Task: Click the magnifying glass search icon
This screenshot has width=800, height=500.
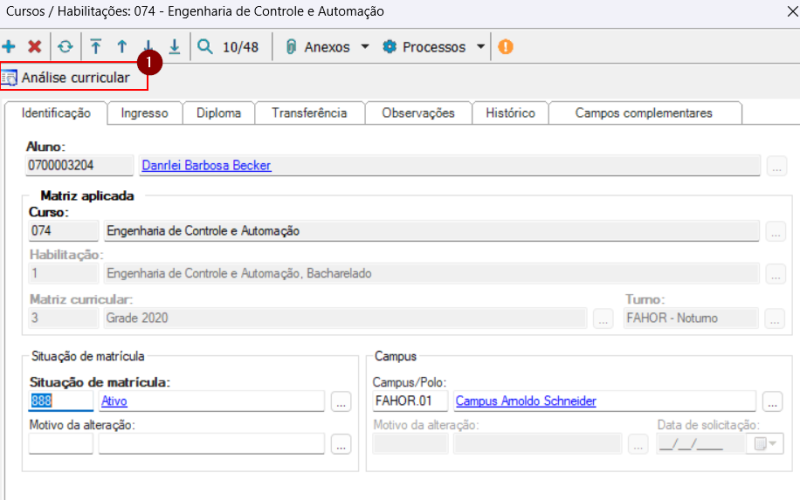Action: pos(205,47)
